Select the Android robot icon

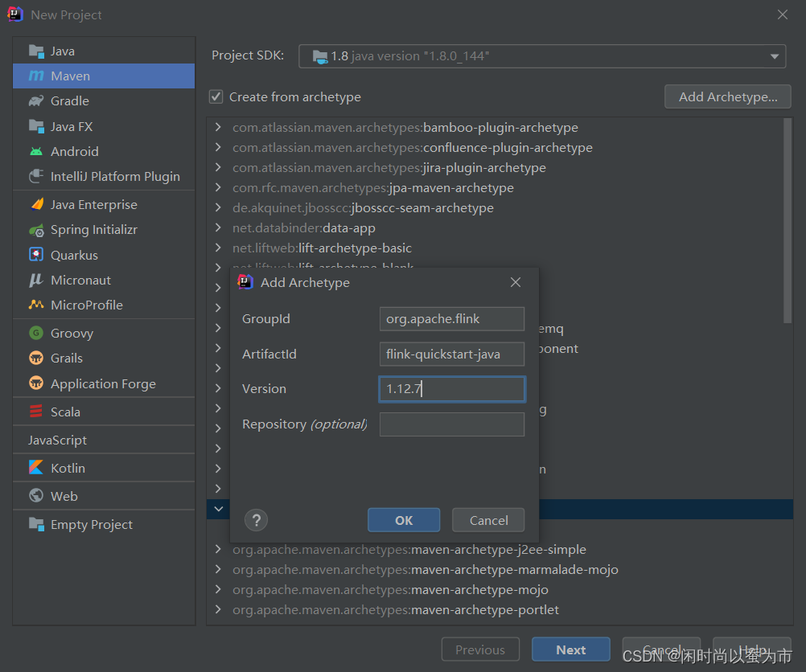(x=36, y=152)
